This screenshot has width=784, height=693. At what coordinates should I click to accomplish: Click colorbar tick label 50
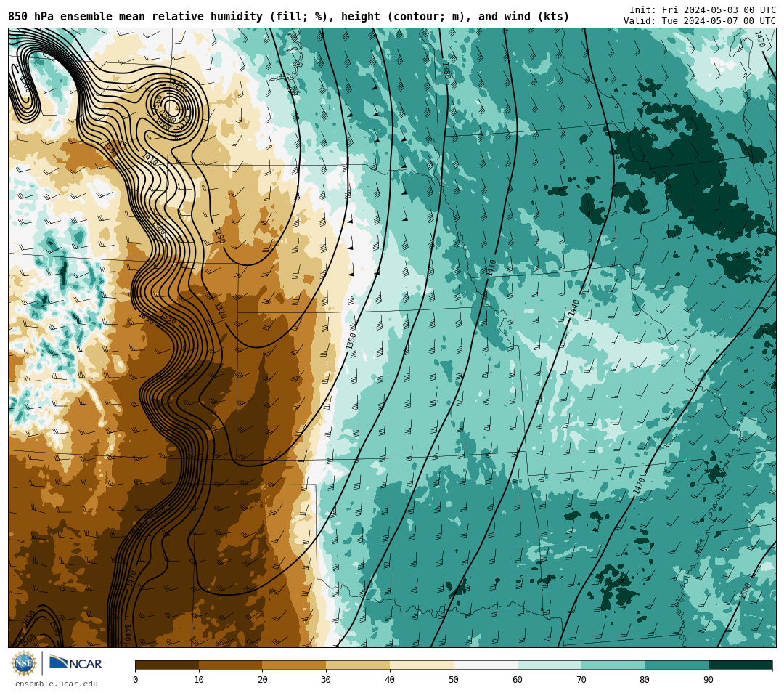coord(454,680)
